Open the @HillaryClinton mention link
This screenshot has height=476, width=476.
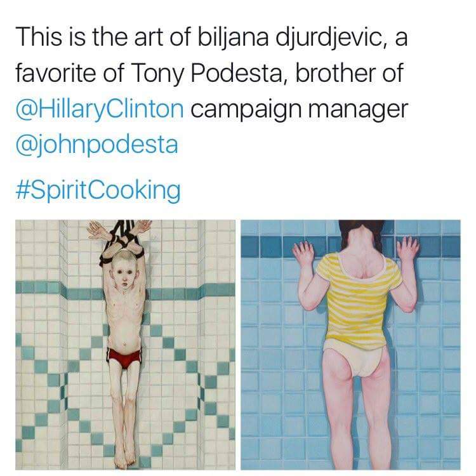coord(100,110)
